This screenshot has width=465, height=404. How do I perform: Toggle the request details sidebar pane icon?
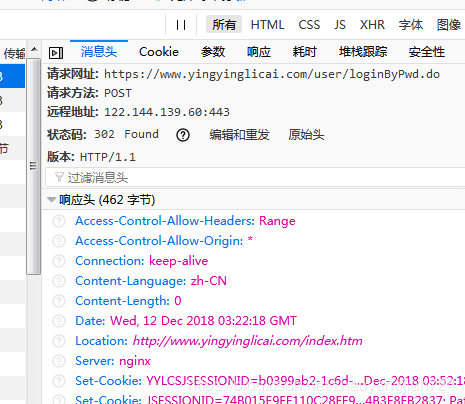point(56,53)
